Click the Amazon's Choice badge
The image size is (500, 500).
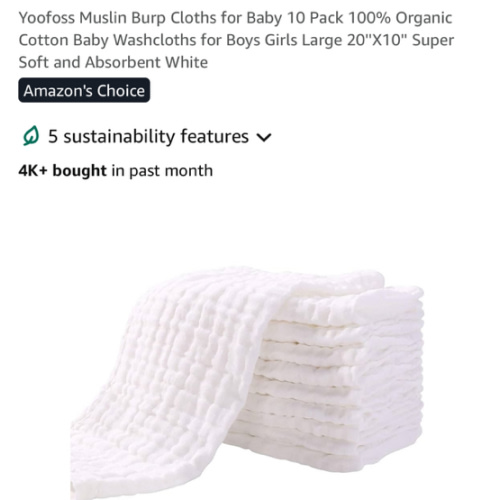coord(84,90)
